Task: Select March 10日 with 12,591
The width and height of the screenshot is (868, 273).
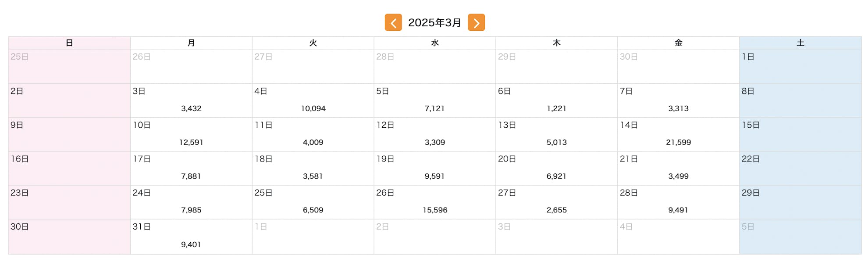Action: coord(191,135)
